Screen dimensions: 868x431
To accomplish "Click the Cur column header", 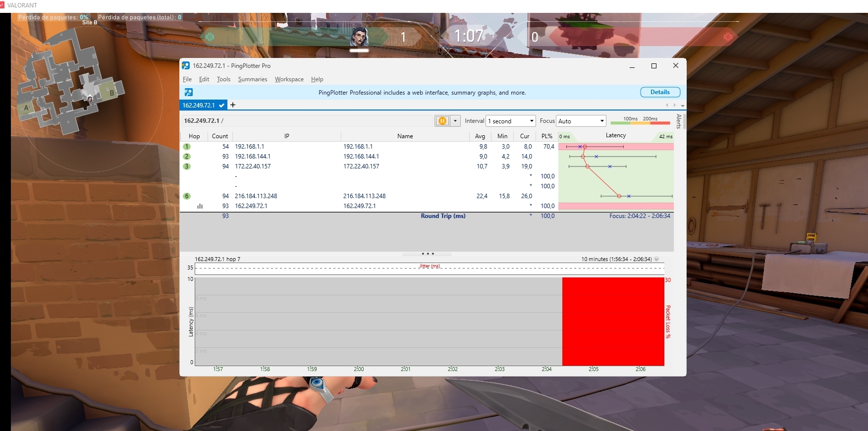I will 525,136.
